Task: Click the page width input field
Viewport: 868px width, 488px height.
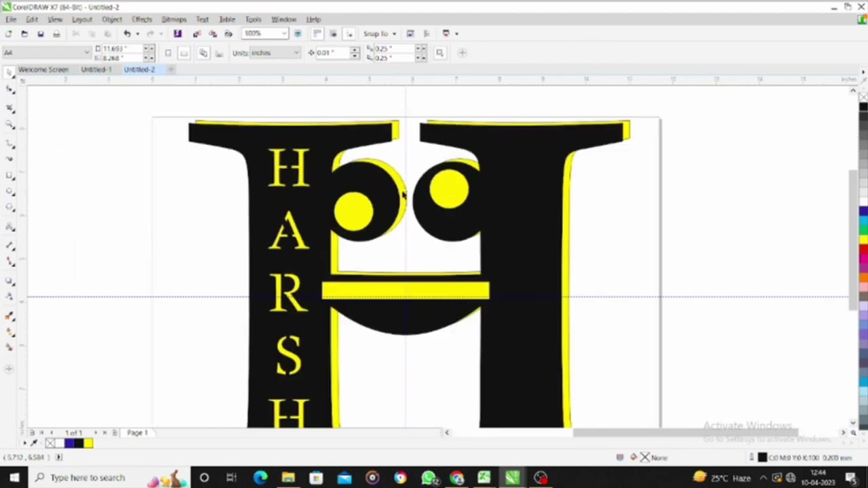Action: tap(121, 49)
